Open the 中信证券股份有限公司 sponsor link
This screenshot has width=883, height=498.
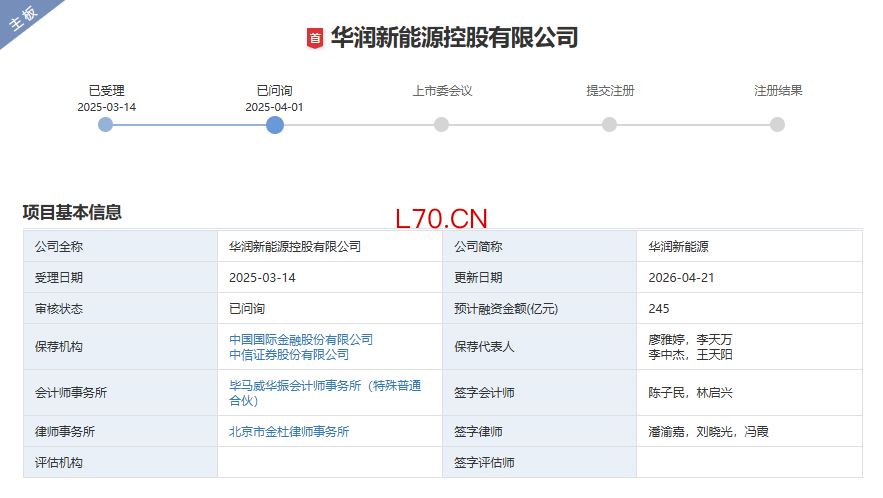pyautogui.click(x=289, y=354)
